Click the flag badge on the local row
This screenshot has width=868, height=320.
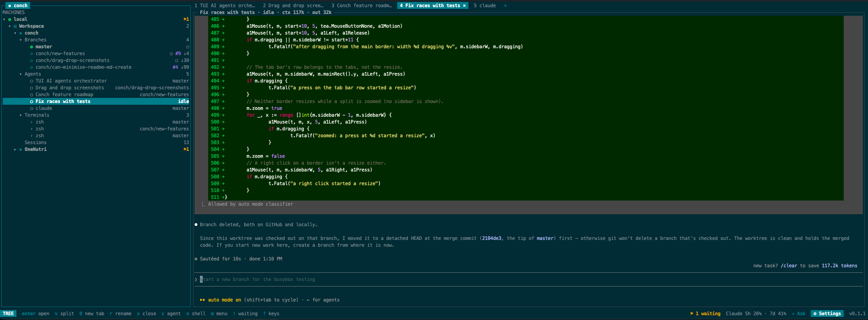[186, 19]
